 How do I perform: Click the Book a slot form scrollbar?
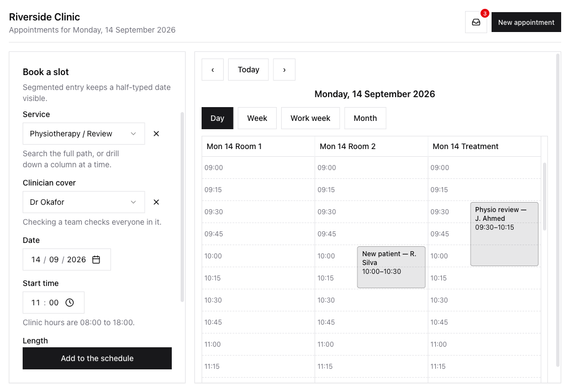[x=182, y=207]
